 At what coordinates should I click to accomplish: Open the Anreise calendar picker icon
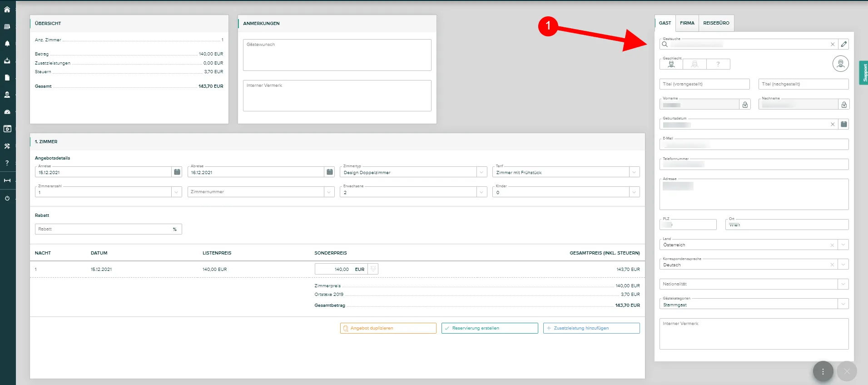177,172
